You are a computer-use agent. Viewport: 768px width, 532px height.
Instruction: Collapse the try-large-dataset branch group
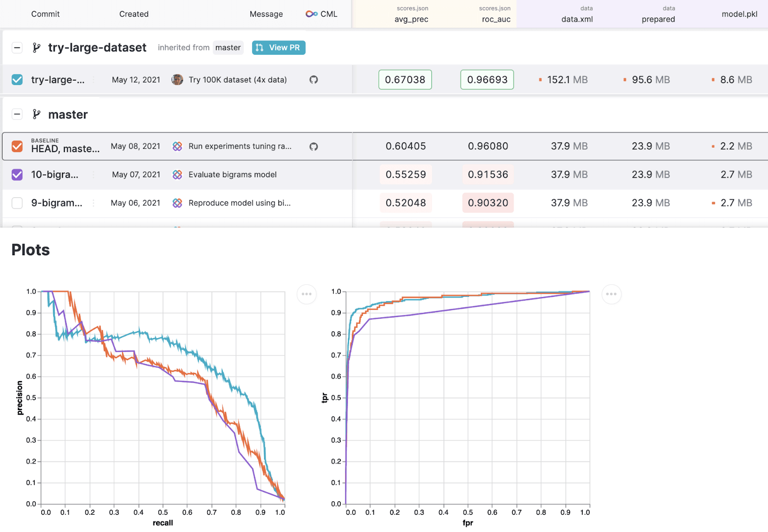point(17,47)
